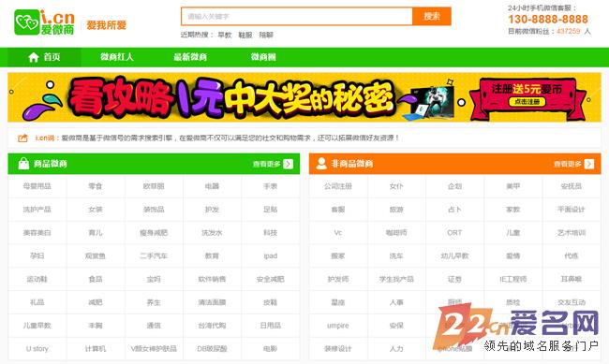This screenshot has width=609, height=364.
Task: Open the 首页 navigation tab
Action: 45,57
